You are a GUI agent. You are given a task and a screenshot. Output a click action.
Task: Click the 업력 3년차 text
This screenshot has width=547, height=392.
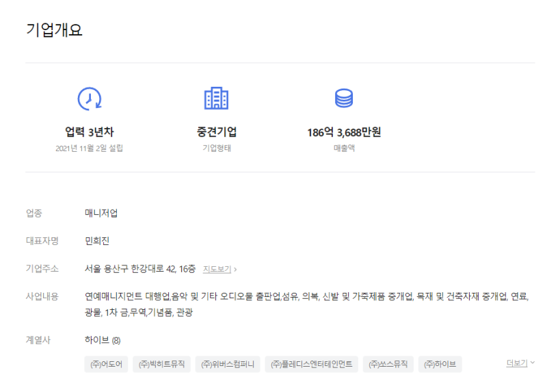tap(90, 133)
